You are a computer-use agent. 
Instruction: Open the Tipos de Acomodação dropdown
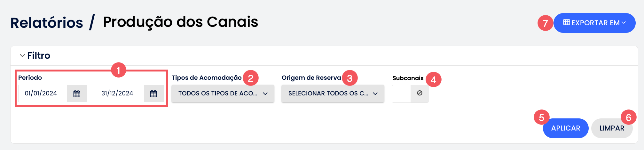click(223, 94)
